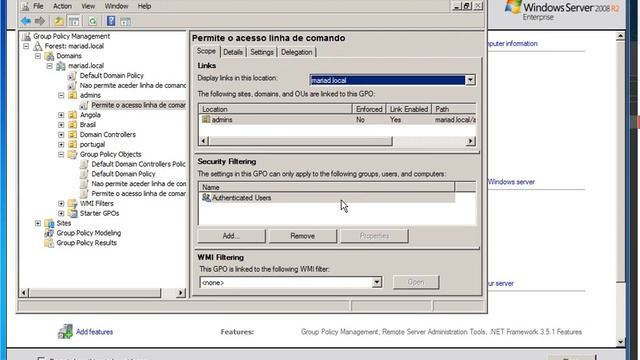This screenshot has height=360, width=640.
Task: Select Permite o acesso linha de comando under admins
Action: 138,105
